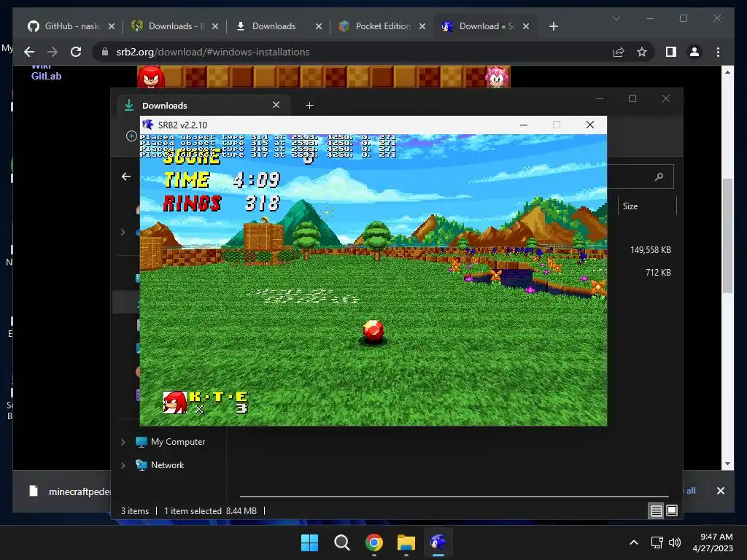Click 3 items status text
The image size is (747, 560).
(x=135, y=511)
